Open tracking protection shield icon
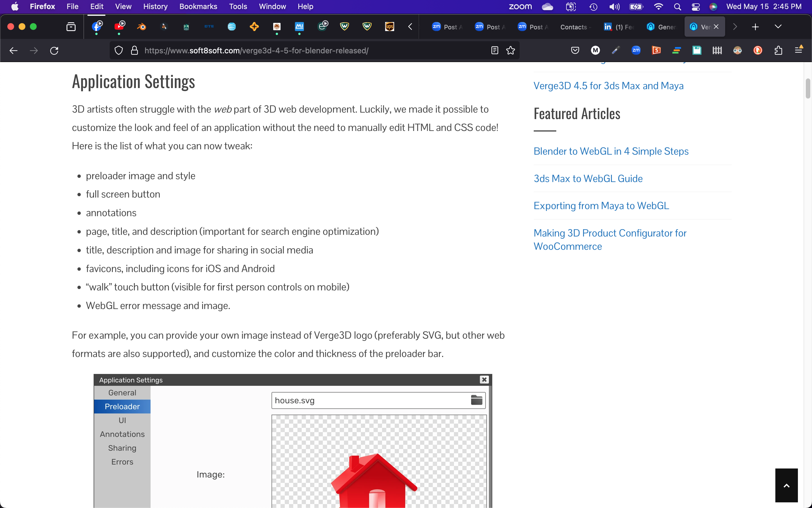The width and height of the screenshot is (812, 508). 119,51
